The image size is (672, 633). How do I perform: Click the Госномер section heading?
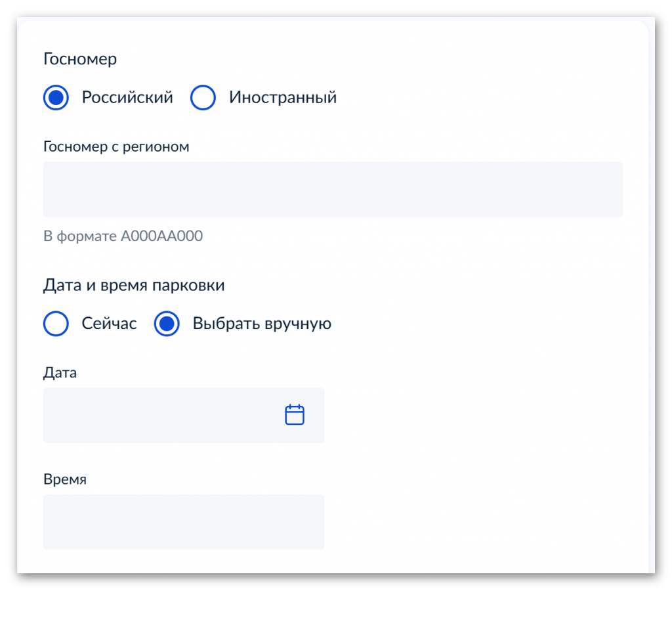point(80,58)
